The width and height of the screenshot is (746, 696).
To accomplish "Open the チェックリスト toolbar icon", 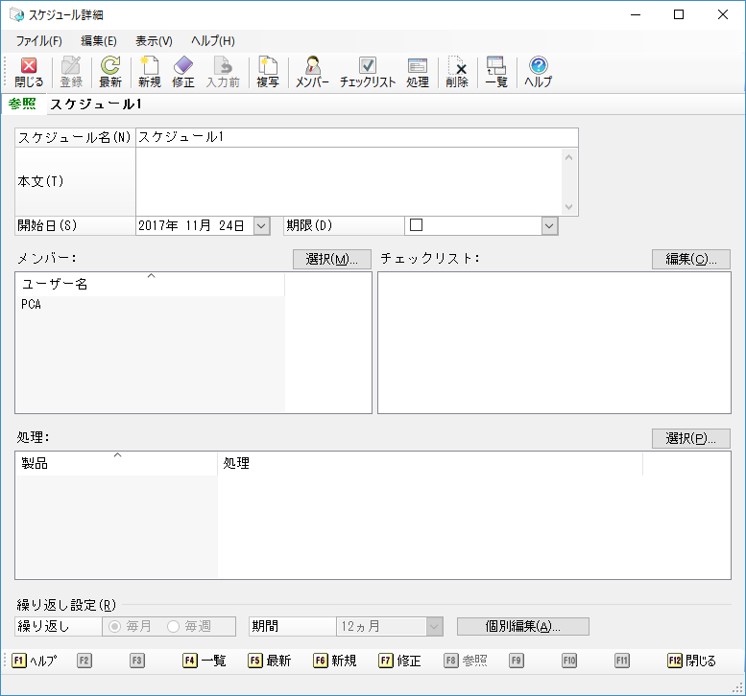I will coord(367,72).
